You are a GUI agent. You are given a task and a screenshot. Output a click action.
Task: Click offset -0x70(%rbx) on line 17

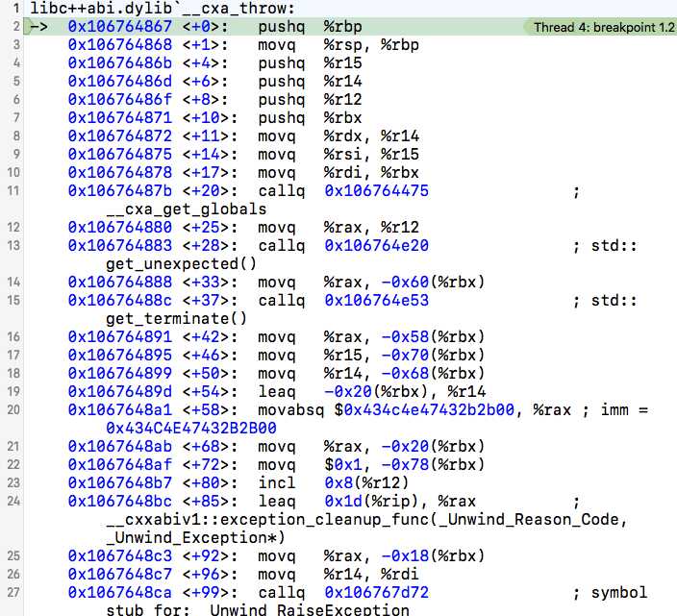point(433,355)
